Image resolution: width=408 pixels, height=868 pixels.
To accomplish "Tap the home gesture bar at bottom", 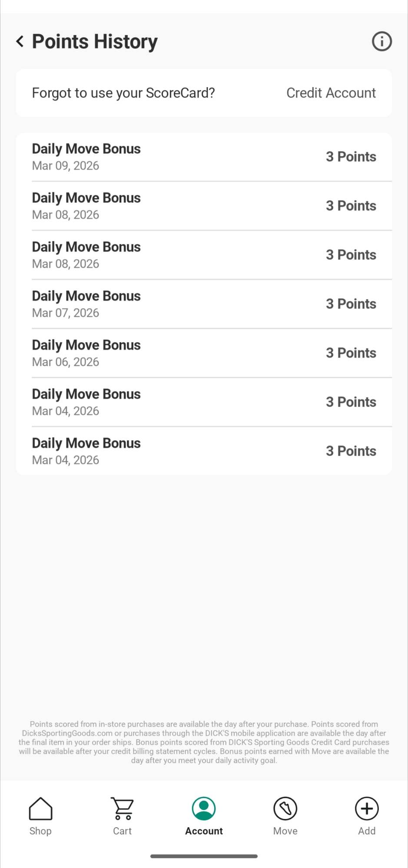I will [x=204, y=856].
